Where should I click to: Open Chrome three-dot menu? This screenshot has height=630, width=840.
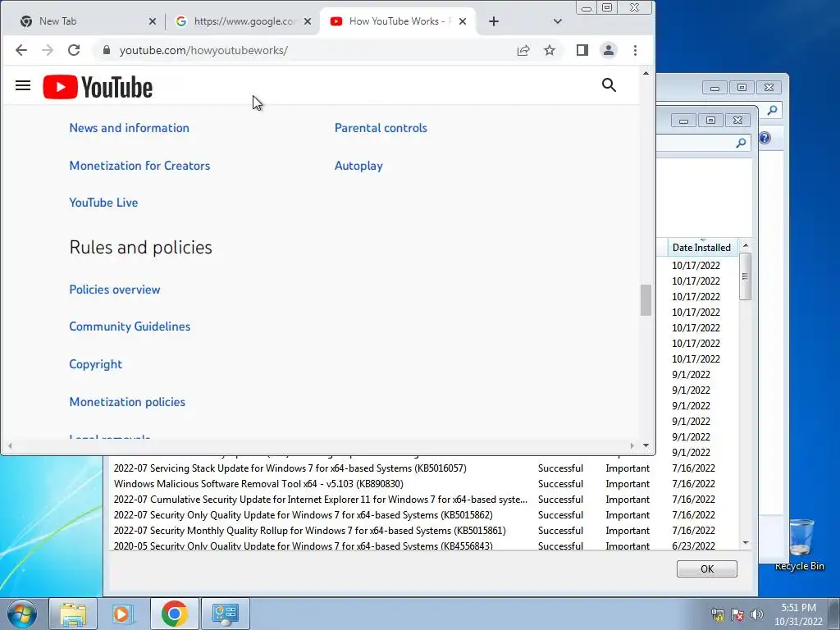(635, 50)
